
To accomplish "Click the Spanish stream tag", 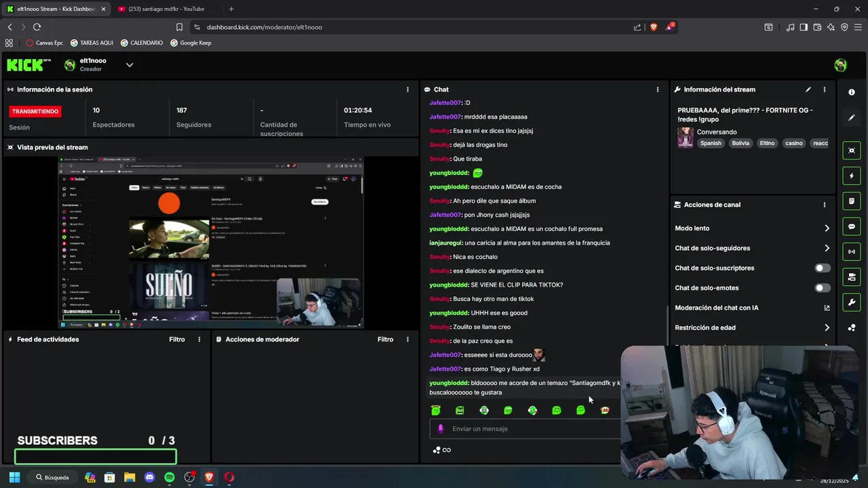I will [x=711, y=143].
